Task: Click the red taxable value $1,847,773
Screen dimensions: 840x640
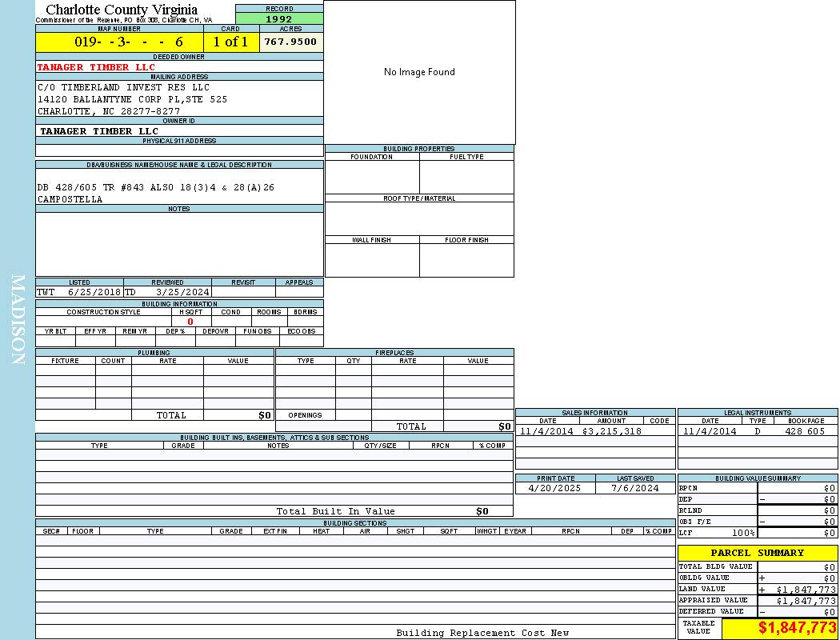Action: (x=797, y=628)
